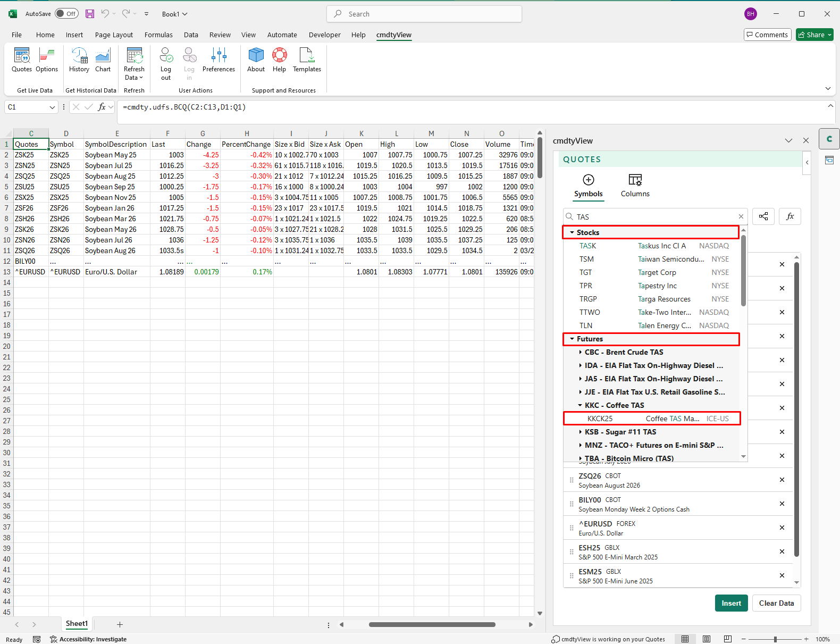Open Preferences in User Actions
This screenshot has width=840, height=644.
click(219, 60)
